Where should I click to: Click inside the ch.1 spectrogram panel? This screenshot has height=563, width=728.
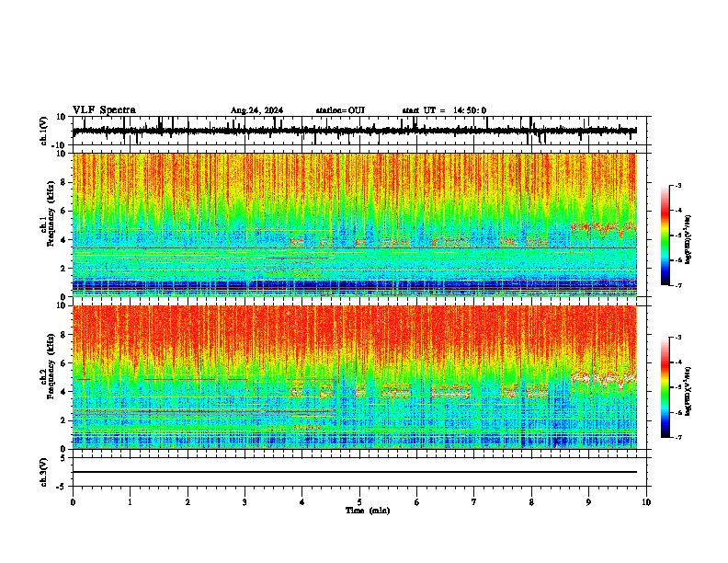pyautogui.click(x=355, y=224)
